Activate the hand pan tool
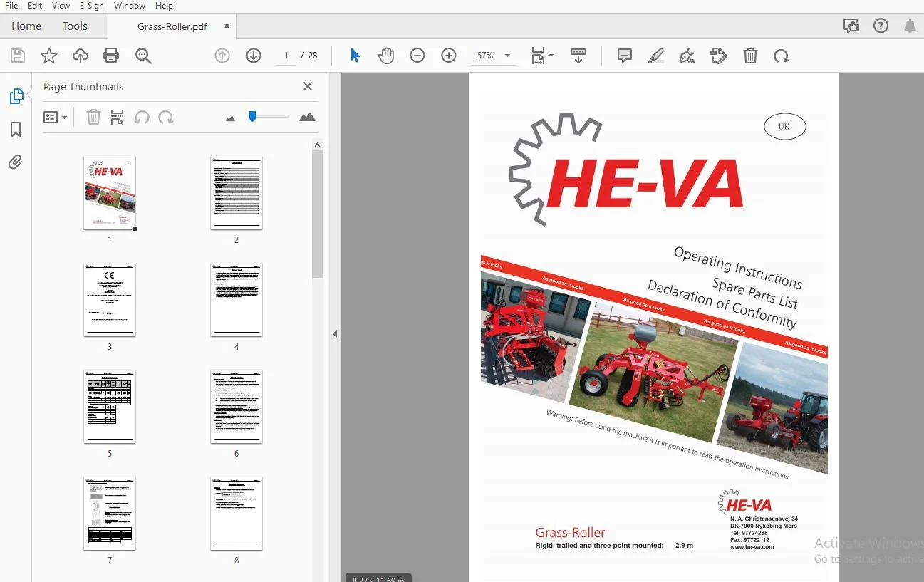 pyautogui.click(x=386, y=56)
